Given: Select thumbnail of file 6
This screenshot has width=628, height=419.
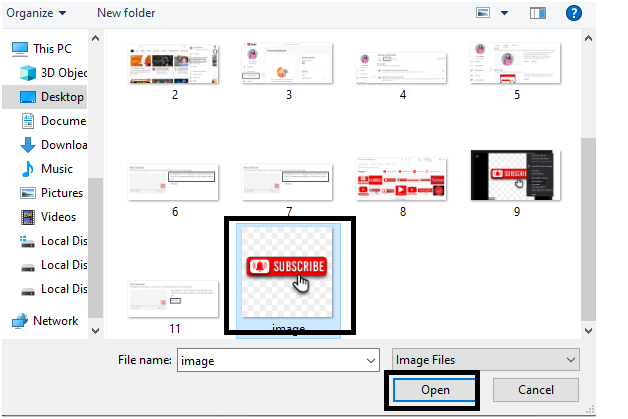Looking at the screenshot, I should (173, 182).
